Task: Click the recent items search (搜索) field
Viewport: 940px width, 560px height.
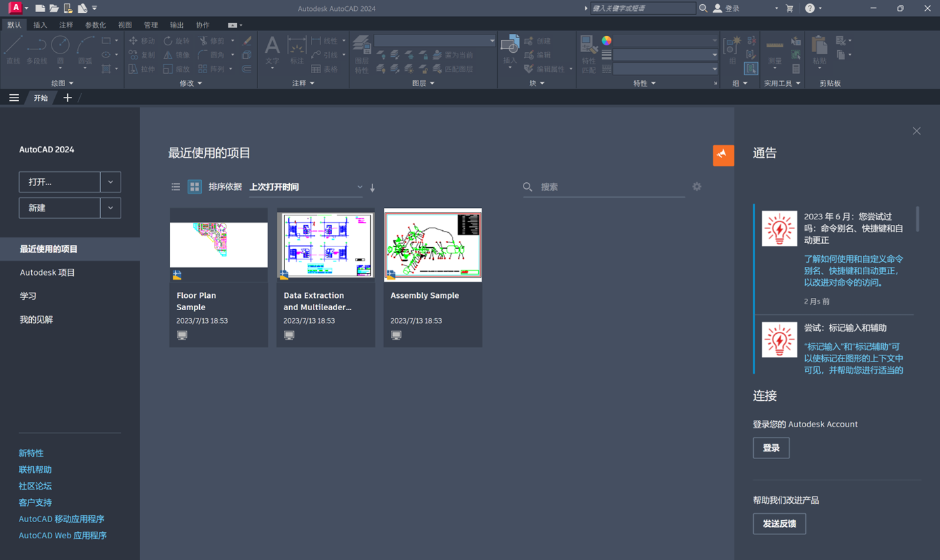Action: (x=604, y=187)
